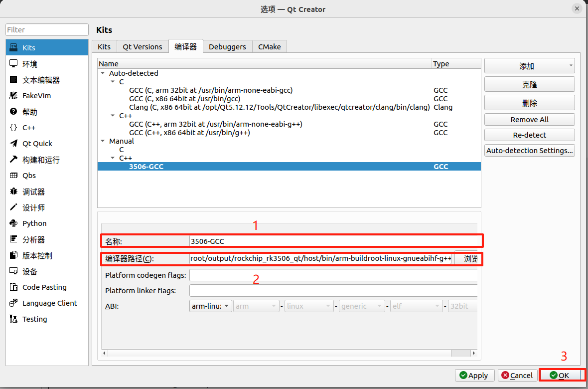Select the Qt Quick category icon

[x=13, y=144]
